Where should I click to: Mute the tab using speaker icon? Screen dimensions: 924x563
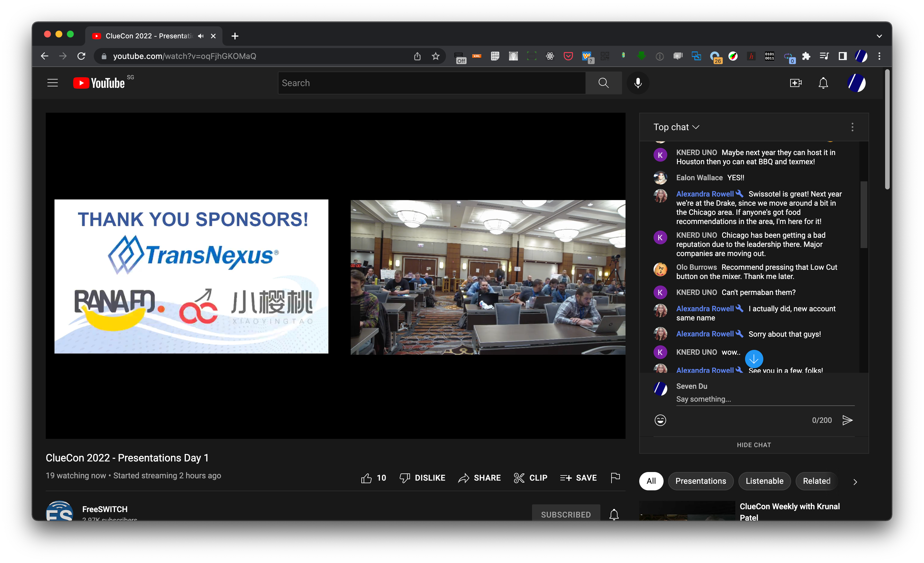tap(201, 36)
